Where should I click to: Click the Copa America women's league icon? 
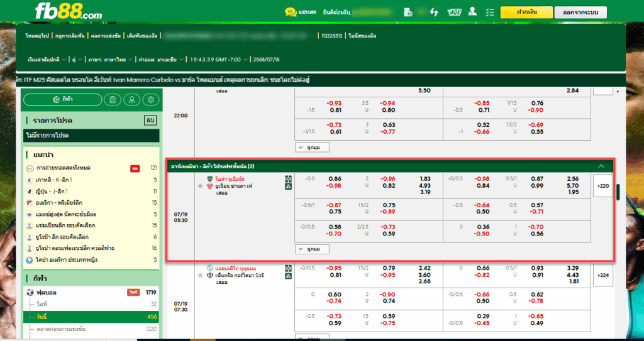(x=29, y=260)
